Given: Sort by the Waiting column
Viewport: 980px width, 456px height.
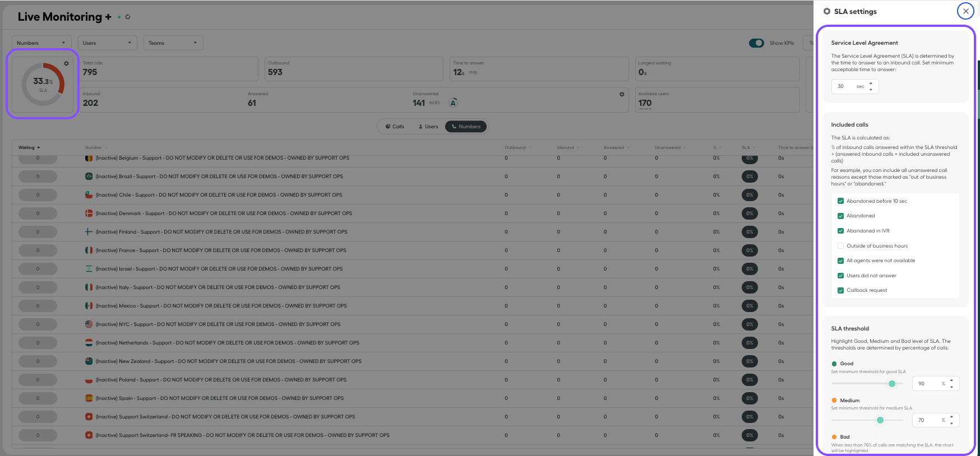Looking at the screenshot, I should pos(29,148).
